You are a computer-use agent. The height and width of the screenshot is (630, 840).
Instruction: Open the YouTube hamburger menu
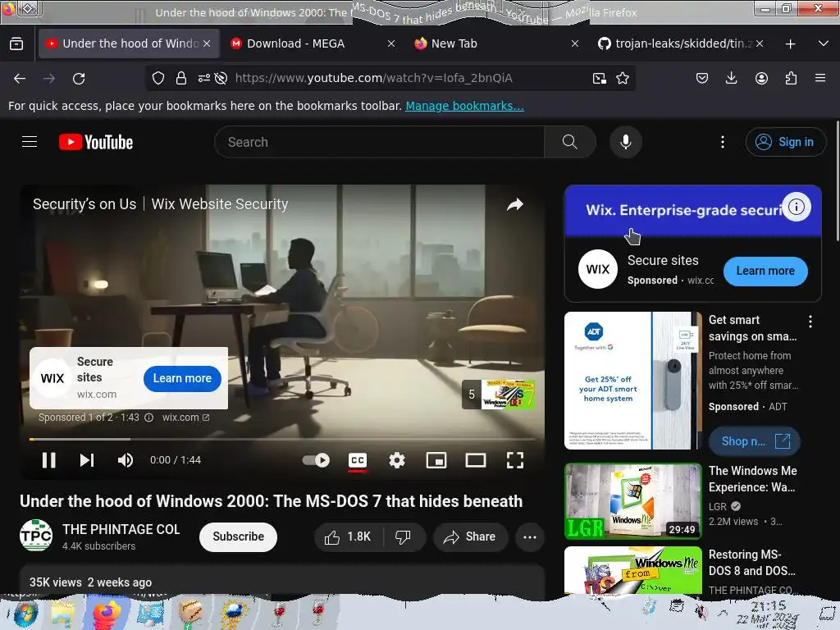(x=30, y=142)
